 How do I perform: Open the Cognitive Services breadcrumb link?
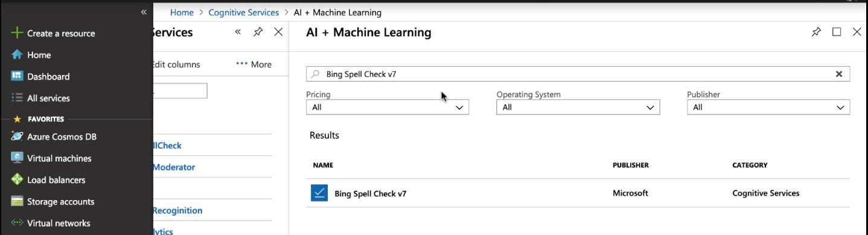click(244, 12)
